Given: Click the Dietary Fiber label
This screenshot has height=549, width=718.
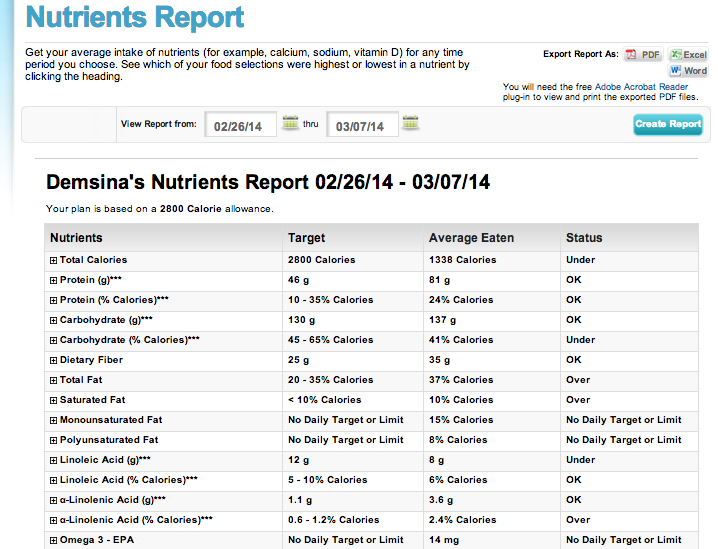Looking at the screenshot, I should click(x=91, y=360).
